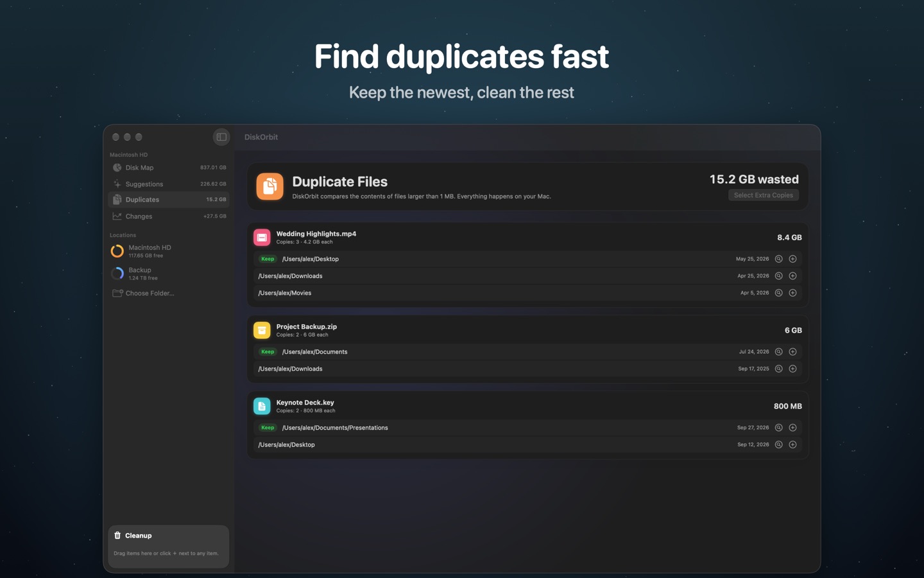Click Disk Map pie icon
This screenshot has width=924, height=578.
[117, 168]
